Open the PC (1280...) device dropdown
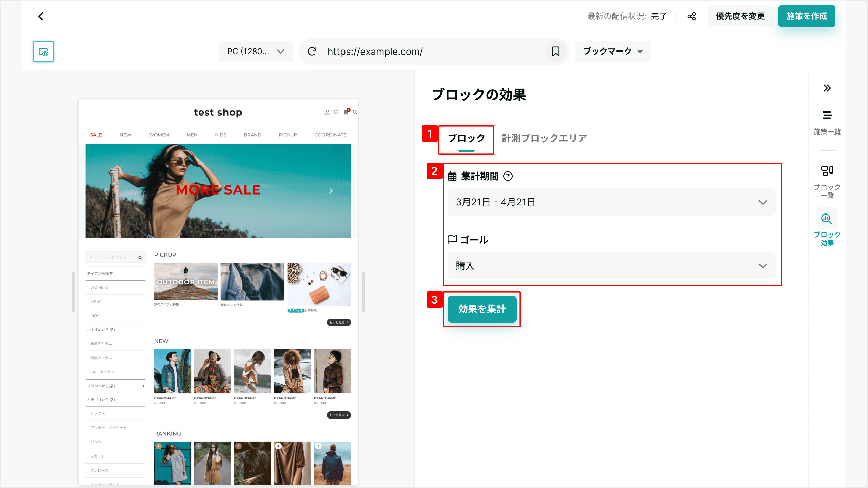The image size is (868, 488). click(x=256, y=52)
